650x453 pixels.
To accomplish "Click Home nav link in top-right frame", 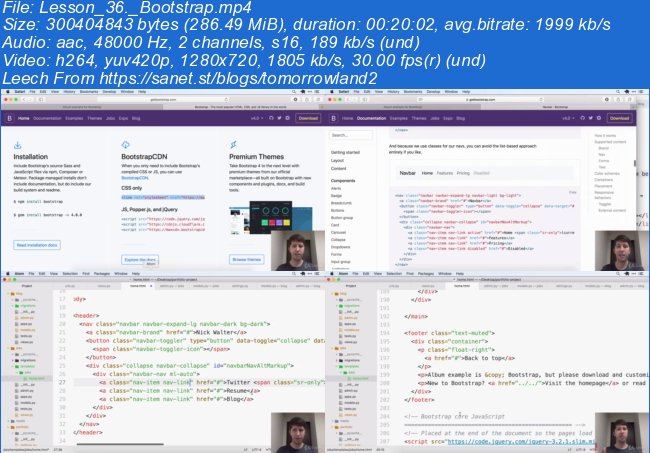I will [x=347, y=118].
